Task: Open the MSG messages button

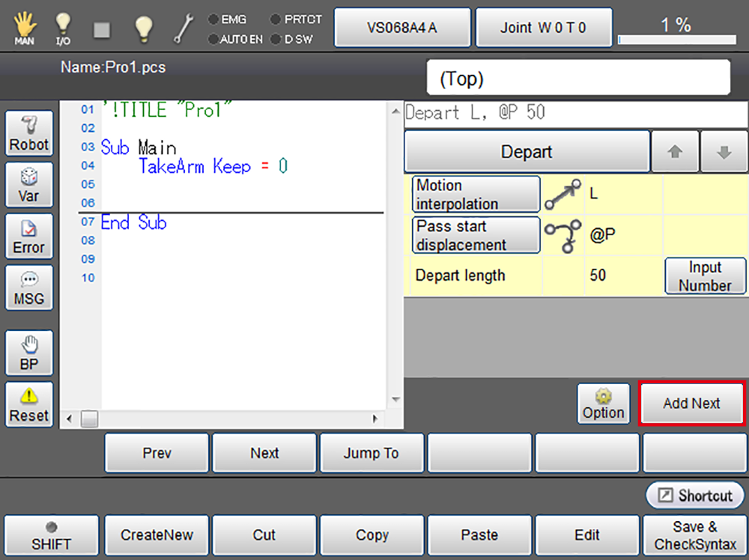Action: [29, 288]
